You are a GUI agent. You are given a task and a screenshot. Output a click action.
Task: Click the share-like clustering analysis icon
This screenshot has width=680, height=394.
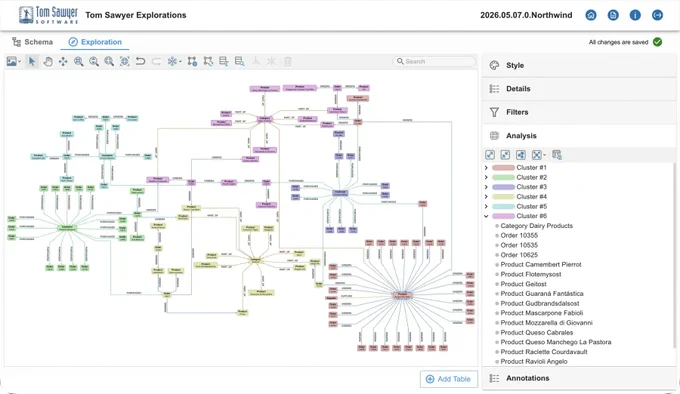point(521,155)
